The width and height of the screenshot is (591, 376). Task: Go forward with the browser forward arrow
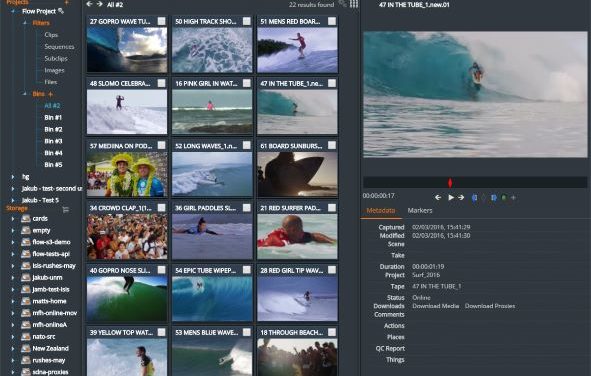pos(100,4)
